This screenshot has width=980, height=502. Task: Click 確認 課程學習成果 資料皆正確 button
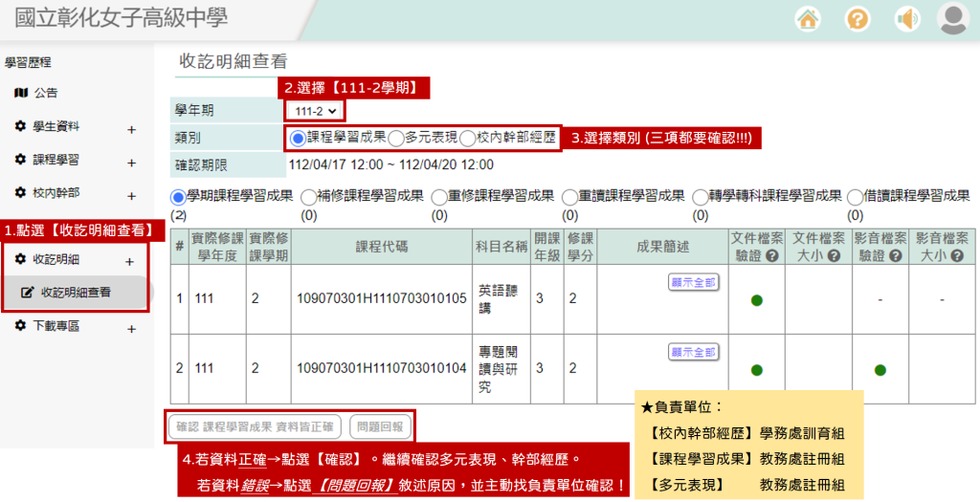pyautogui.click(x=255, y=427)
